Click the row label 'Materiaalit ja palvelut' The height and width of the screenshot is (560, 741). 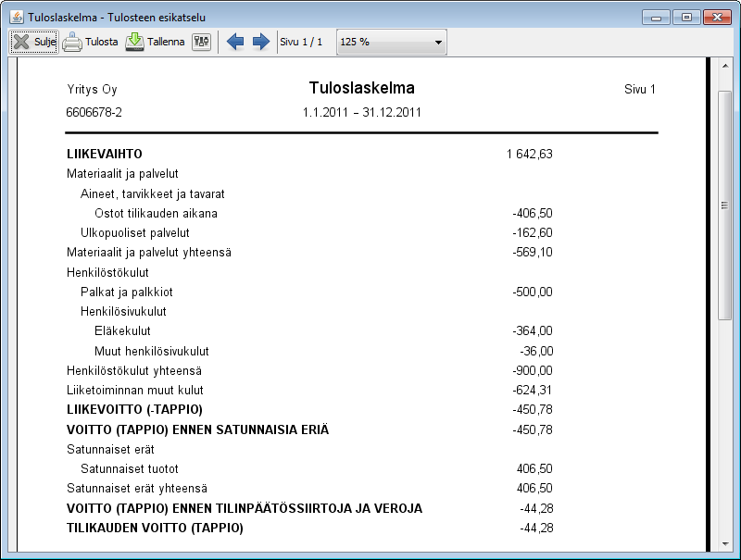pos(122,174)
